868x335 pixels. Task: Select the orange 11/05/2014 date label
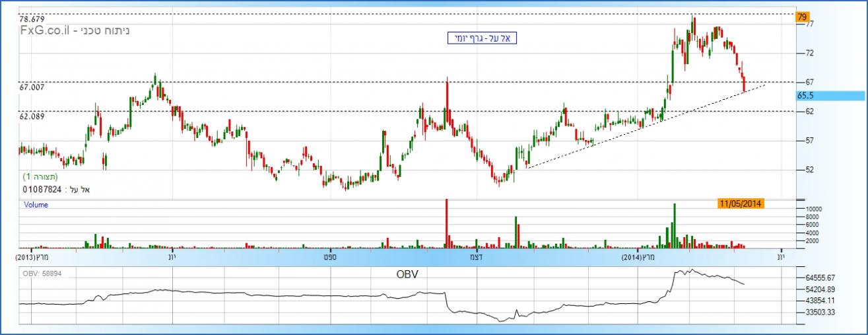[x=742, y=204]
